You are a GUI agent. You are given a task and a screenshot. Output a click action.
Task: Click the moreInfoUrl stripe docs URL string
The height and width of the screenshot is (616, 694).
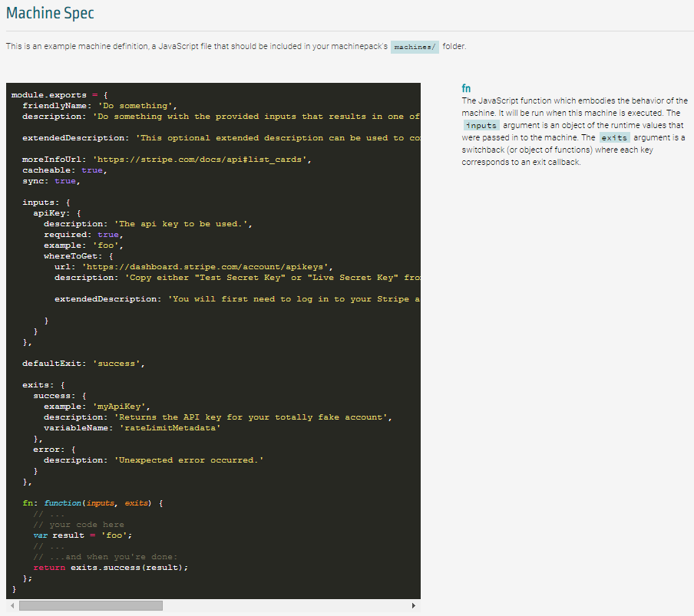coord(200,160)
